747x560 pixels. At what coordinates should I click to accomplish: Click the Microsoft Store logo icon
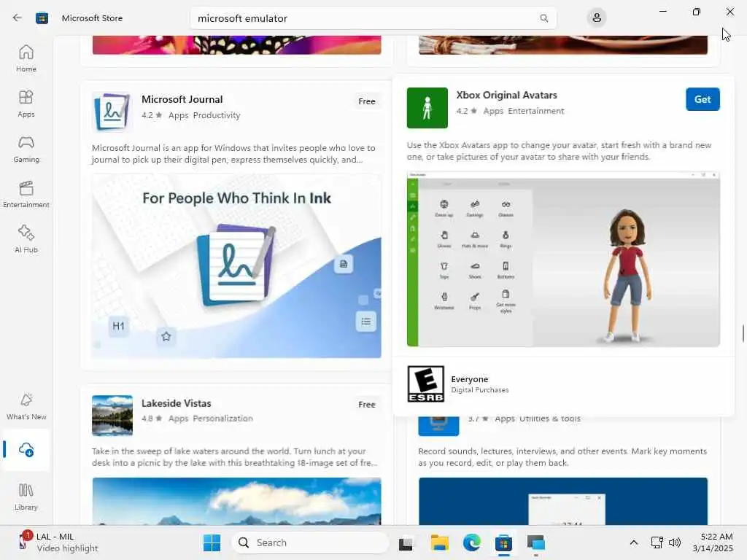click(42, 18)
